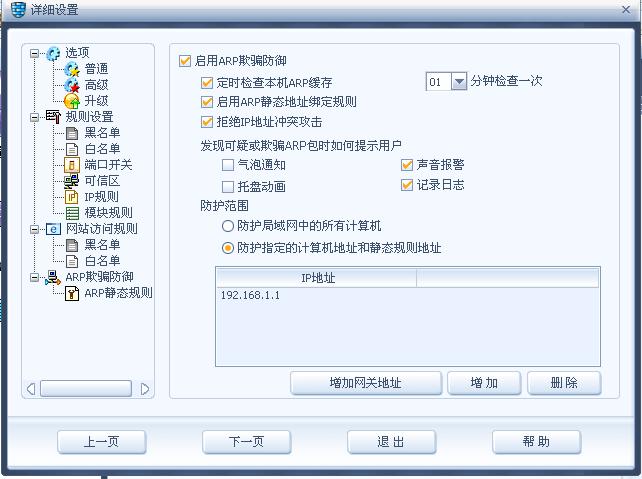Viewport: 642px width, 479px height.
Task: Click the 模块规则 green list icon
Action: tap(72, 213)
